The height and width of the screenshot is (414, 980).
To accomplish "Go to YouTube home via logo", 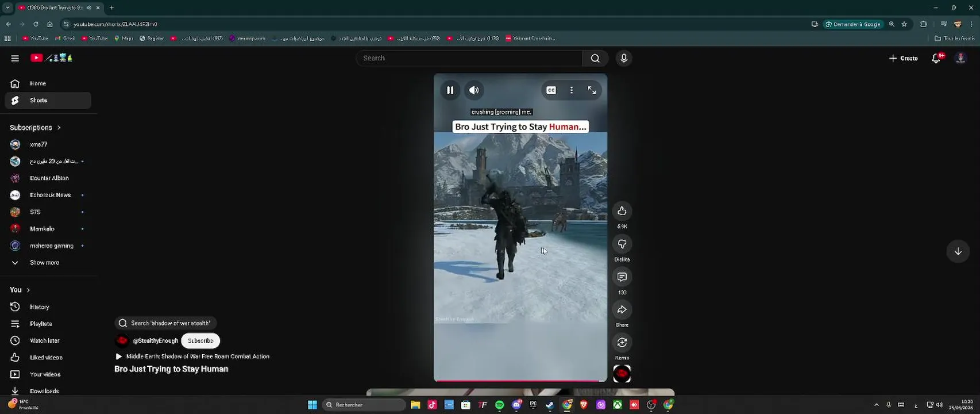I will pyautogui.click(x=52, y=58).
